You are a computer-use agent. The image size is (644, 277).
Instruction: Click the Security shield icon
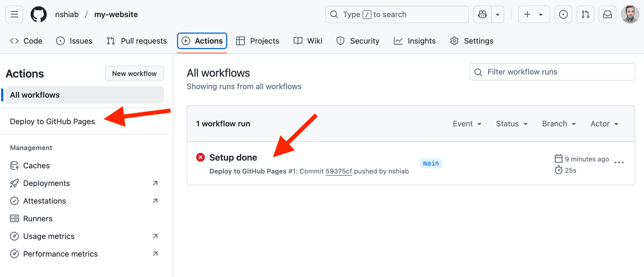click(x=341, y=41)
